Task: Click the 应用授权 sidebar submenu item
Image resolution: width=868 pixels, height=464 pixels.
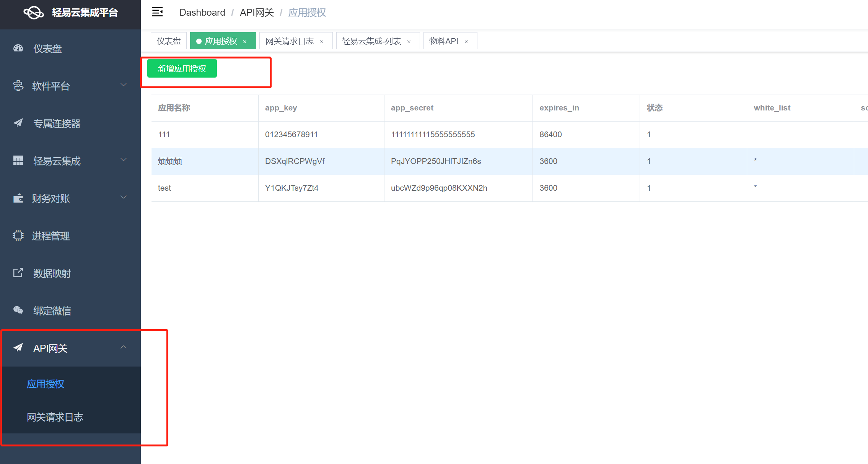Action: (x=46, y=384)
